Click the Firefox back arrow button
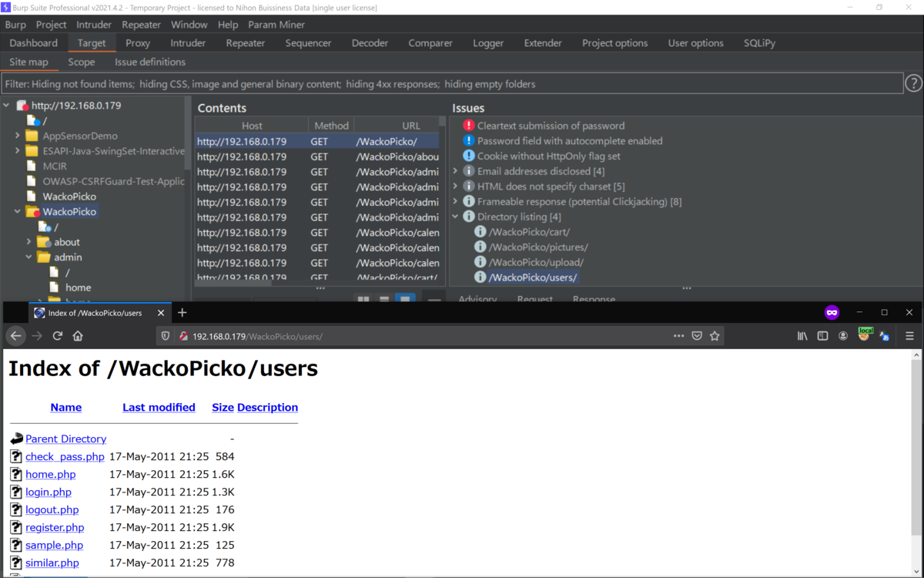Viewport: 924px width, 578px height. pyautogui.click(x=15, y=336)
